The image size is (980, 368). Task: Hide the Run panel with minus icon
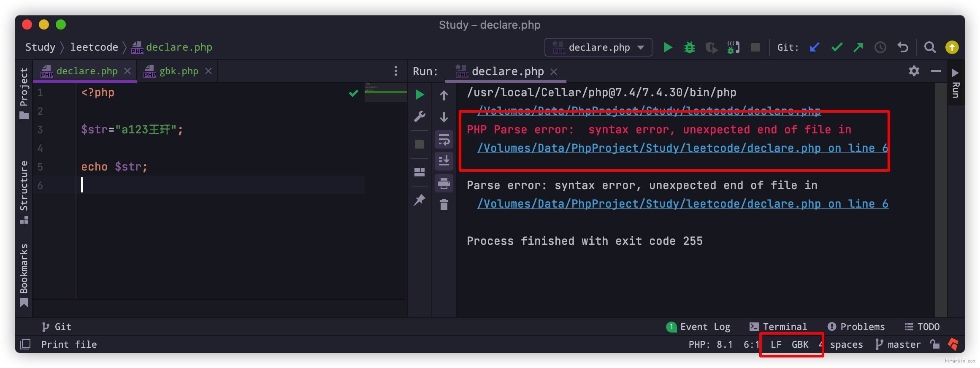(x=936, y=71)
